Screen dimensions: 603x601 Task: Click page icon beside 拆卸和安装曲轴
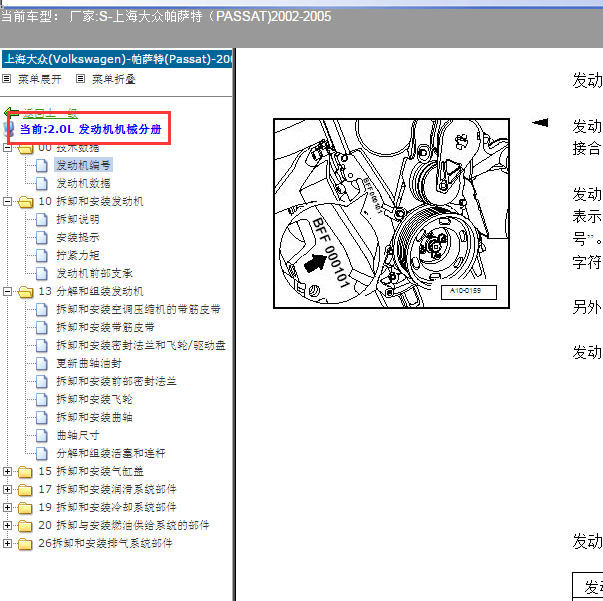coord(42,418)
